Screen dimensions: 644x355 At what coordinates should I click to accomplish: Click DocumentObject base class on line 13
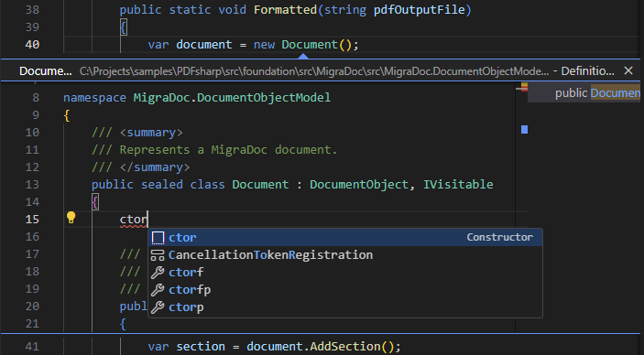coord(359,184)
